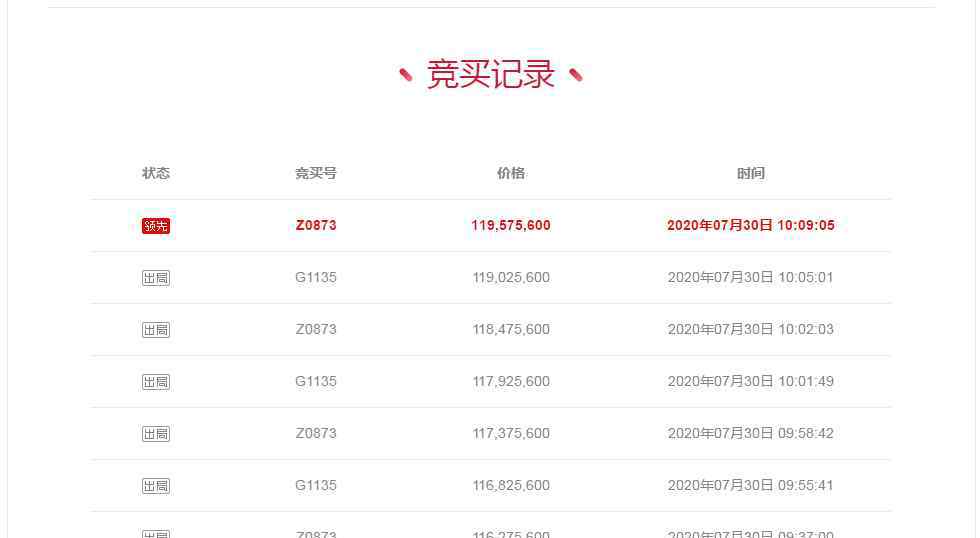
Task: Click 出局 badge in the 117,375,600 row
Action: pos(156,434)
